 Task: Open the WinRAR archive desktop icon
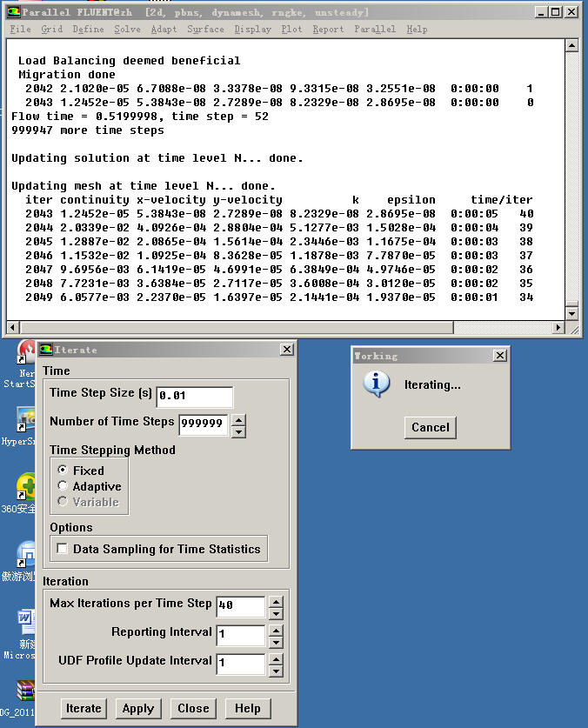(x=24, y=691)
